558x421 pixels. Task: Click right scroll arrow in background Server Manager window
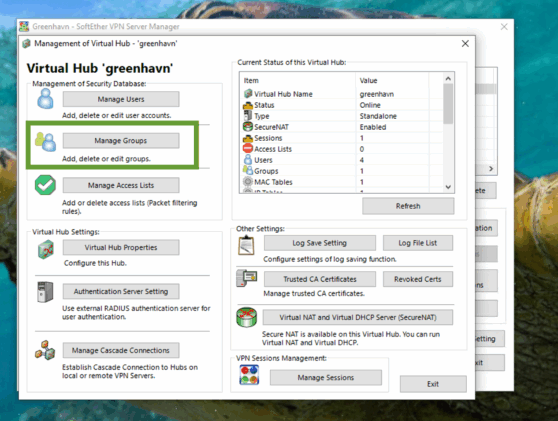(491, 169)
